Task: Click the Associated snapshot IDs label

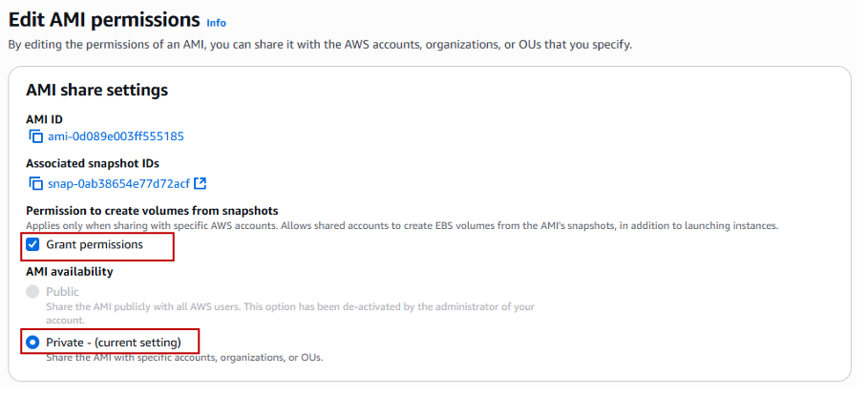Action: click(x=93, y=164)
